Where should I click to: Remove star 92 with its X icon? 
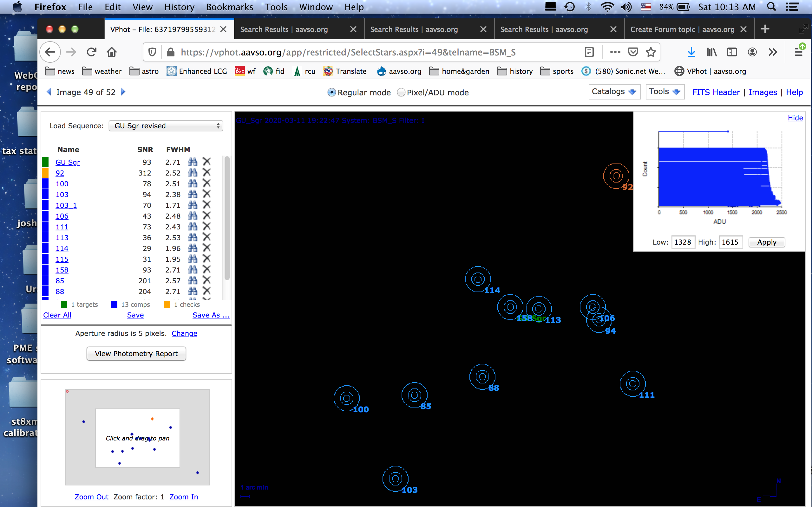207,173
